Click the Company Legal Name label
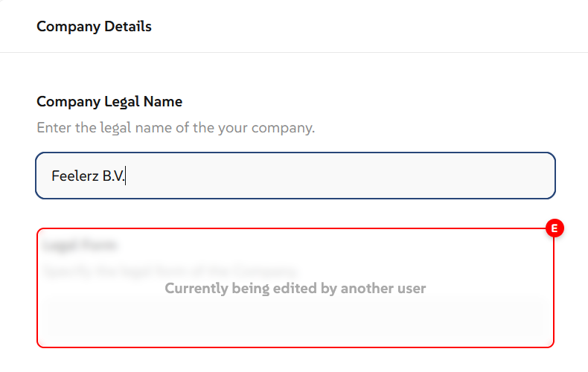Screen dimensions: 588x372 tap(109, 102)
